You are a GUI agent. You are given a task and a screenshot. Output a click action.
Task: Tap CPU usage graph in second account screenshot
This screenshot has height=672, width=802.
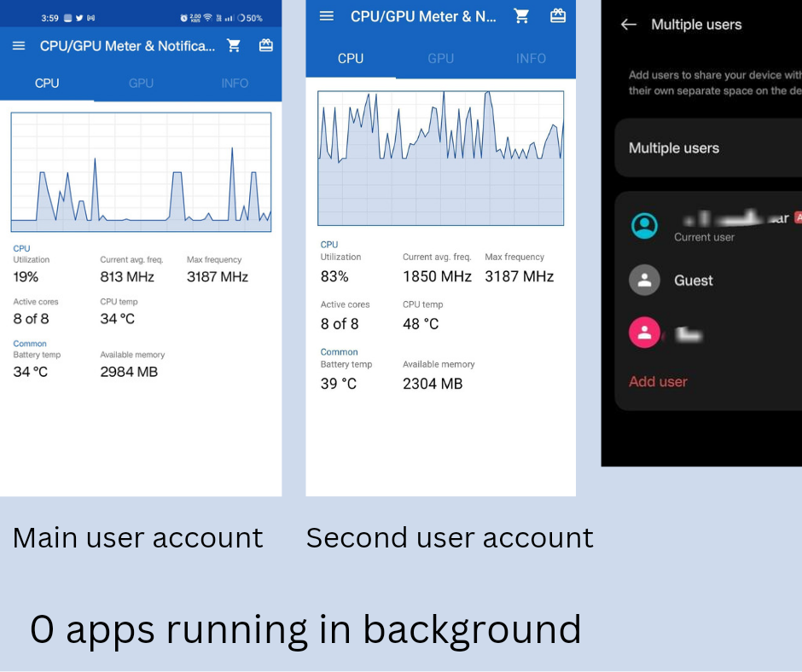tap(441, 158)
